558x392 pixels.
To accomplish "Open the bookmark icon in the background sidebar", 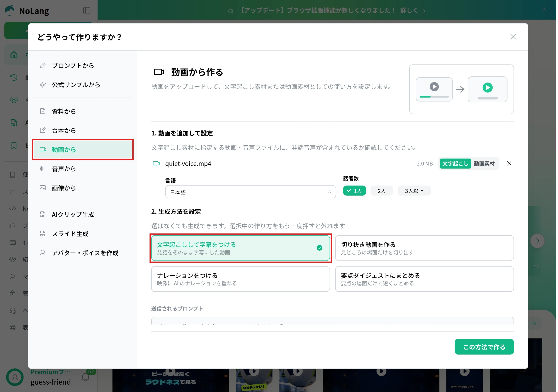I will point(14,146).
